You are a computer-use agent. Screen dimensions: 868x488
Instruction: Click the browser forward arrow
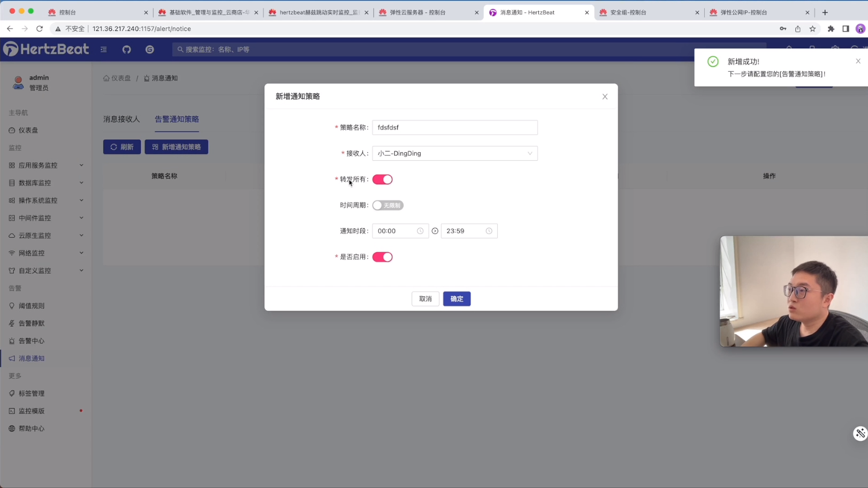[x=25, y=29]
